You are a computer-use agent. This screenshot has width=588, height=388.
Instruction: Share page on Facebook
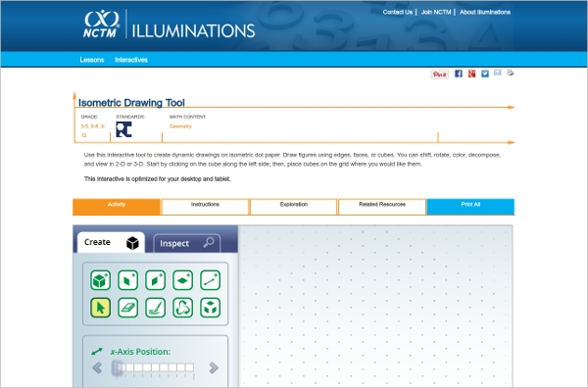459,73
